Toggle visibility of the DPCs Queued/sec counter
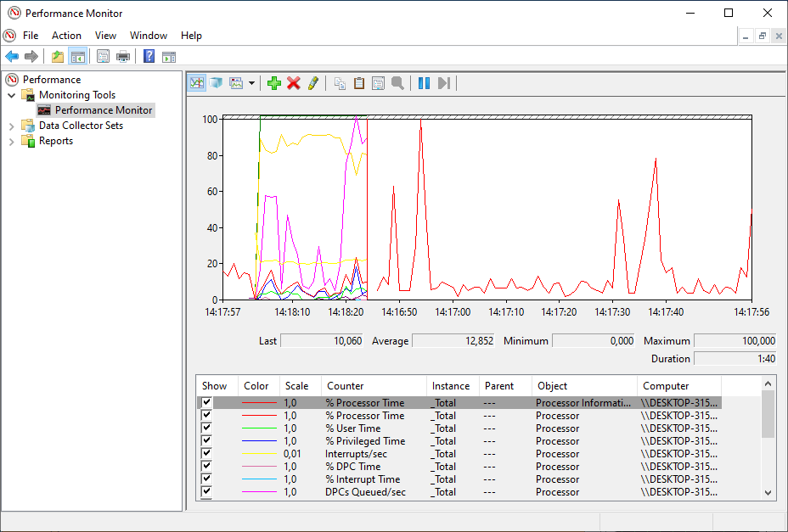Screen dimensions: 788x532 (206, 491)
